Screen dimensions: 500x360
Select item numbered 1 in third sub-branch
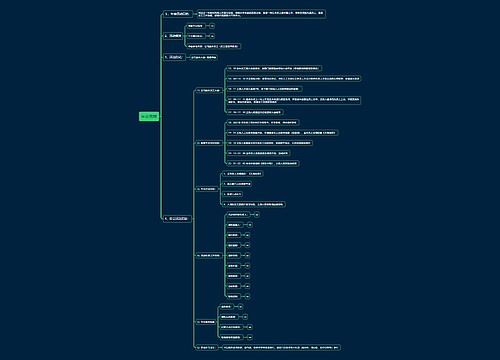(x=243, y=174)
